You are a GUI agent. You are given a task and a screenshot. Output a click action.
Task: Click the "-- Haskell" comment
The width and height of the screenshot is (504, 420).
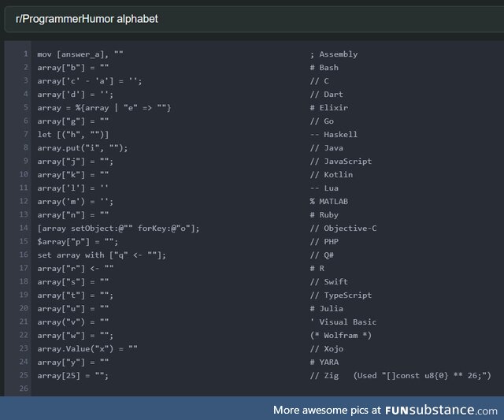(334, 135)
